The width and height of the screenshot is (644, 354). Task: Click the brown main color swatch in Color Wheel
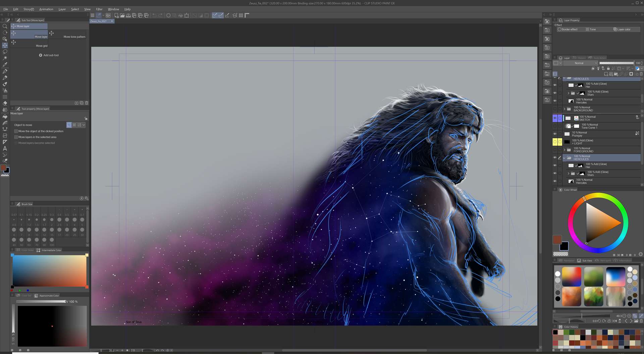coord(557,240)
